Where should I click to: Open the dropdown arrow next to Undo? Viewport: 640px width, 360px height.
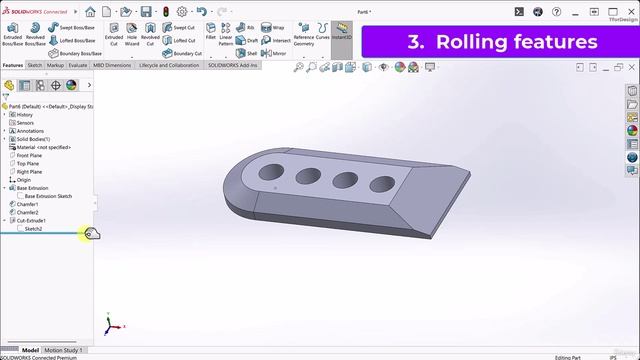[211, 12]
